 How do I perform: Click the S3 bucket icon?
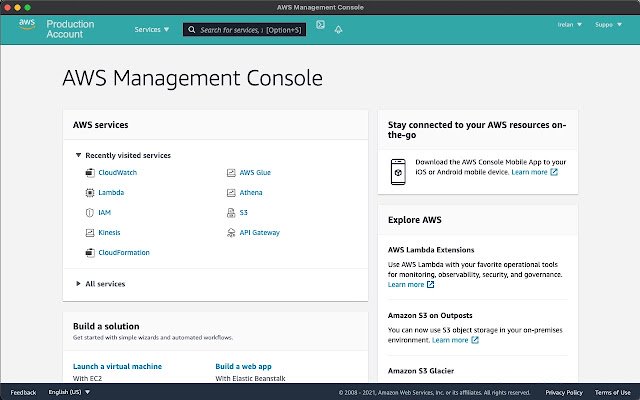pos(231,213)
